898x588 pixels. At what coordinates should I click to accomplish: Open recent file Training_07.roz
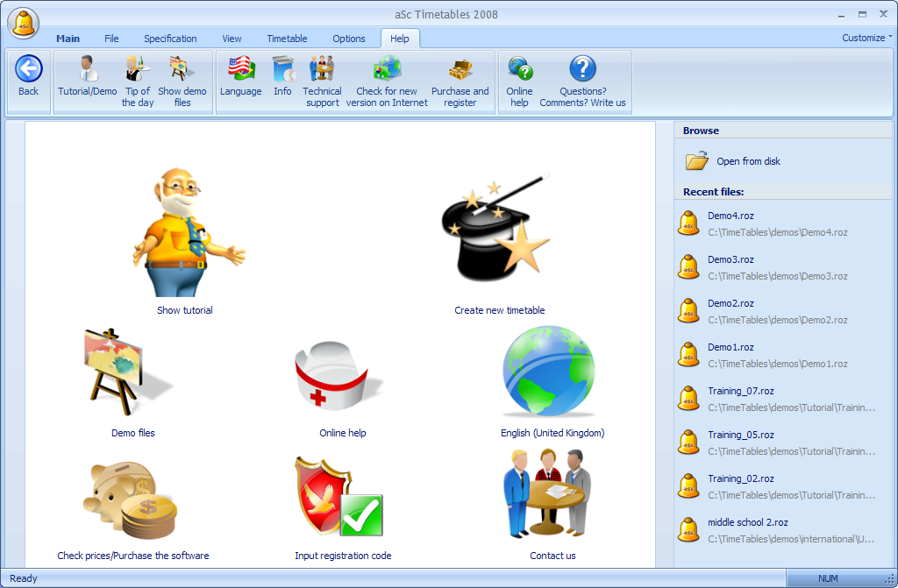(x=740, y=391)
